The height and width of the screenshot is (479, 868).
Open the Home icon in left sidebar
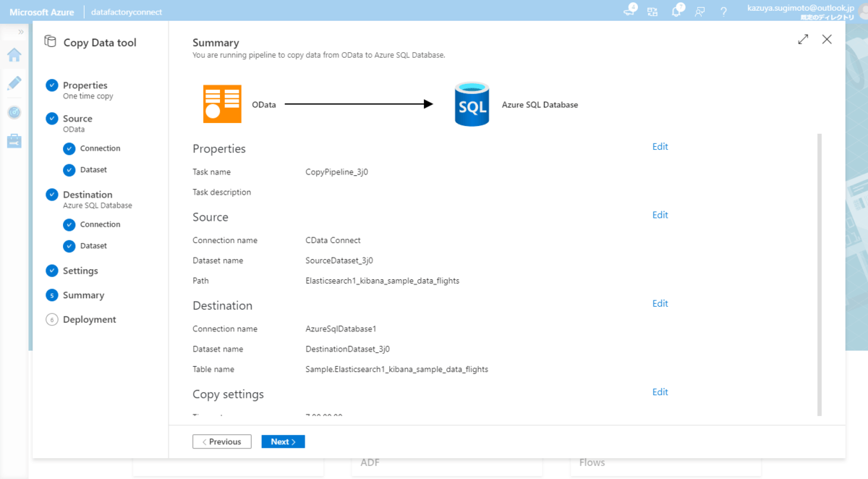coord(14,55)
